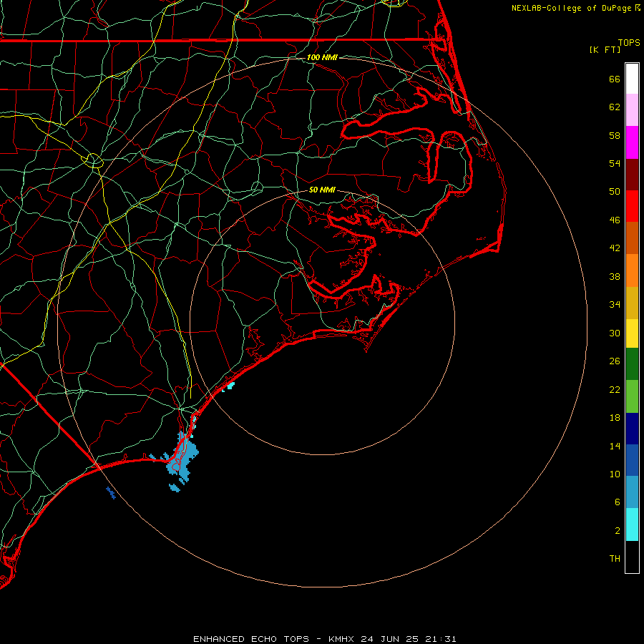Click the dark blue echo offshore near outer ring

tap(111, 492)
